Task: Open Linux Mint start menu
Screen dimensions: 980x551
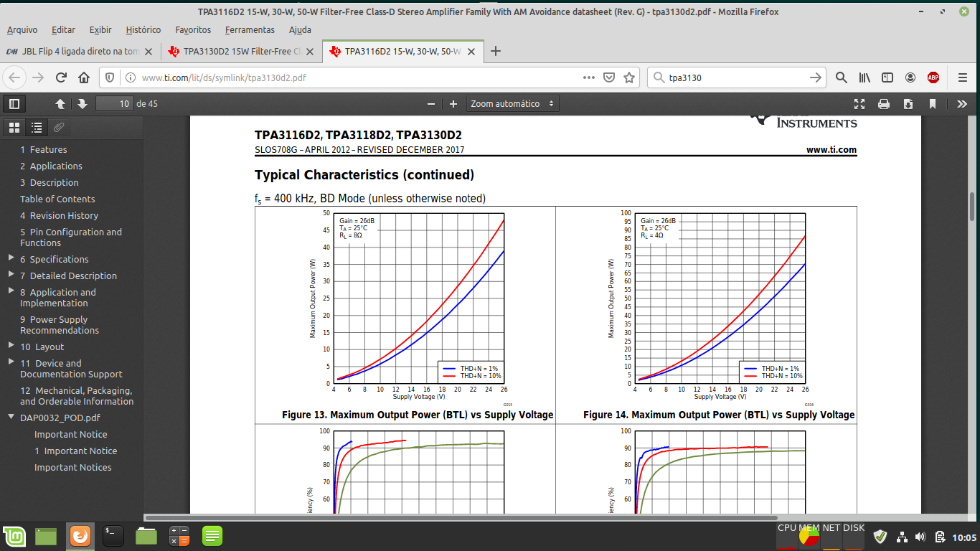Action: (14, 536)
